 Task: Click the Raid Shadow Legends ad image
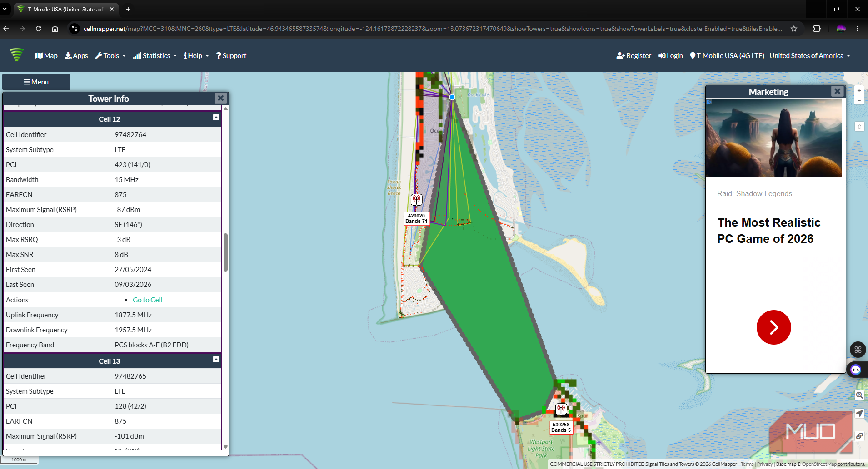pyautogui.click(x=773, y=138)
